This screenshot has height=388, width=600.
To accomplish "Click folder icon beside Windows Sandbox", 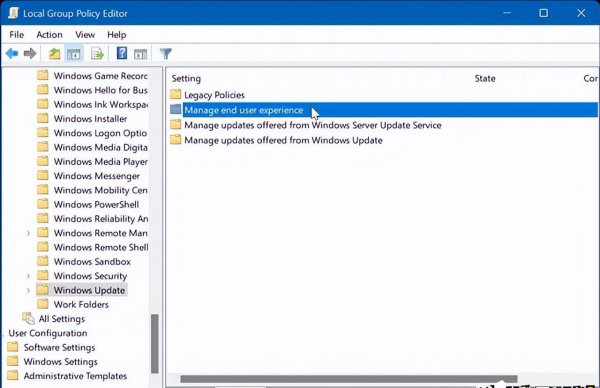I will pos(43,261).
